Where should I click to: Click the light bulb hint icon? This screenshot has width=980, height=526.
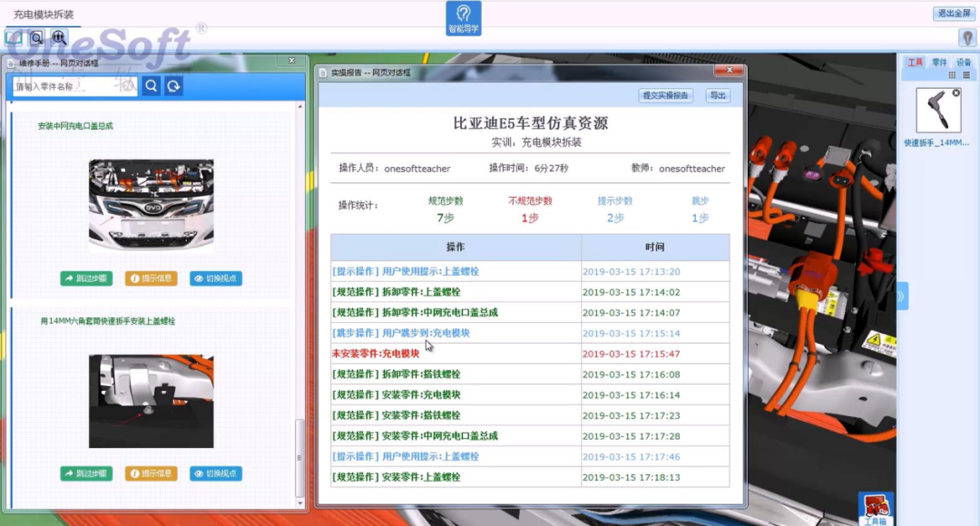pos(966,38)
